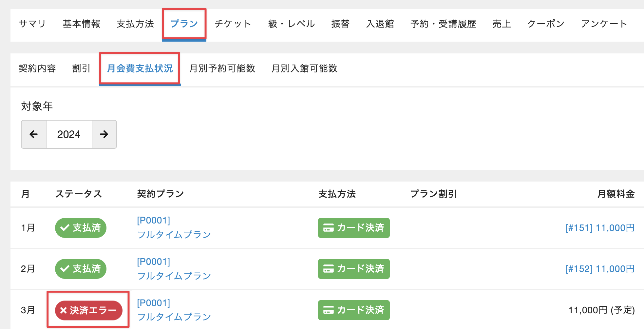Open the 支払方法 tab
This screenshot has height=329, width=644.
(135, 24)
